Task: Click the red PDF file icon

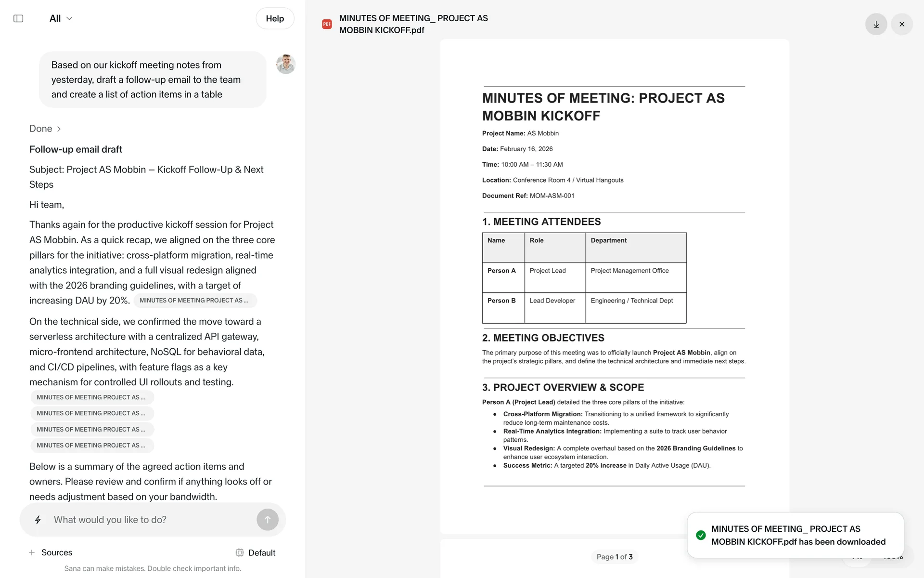Action: click(x=327, y=24)
